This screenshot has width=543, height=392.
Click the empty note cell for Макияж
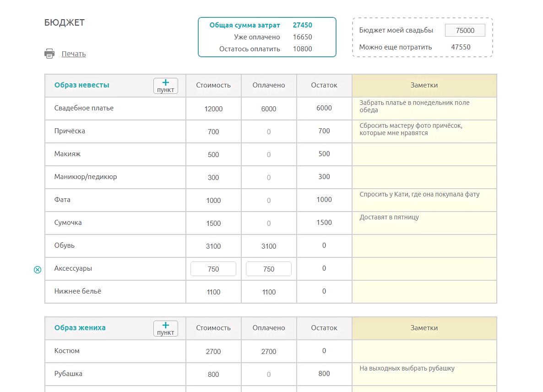[x=424, y=154]
